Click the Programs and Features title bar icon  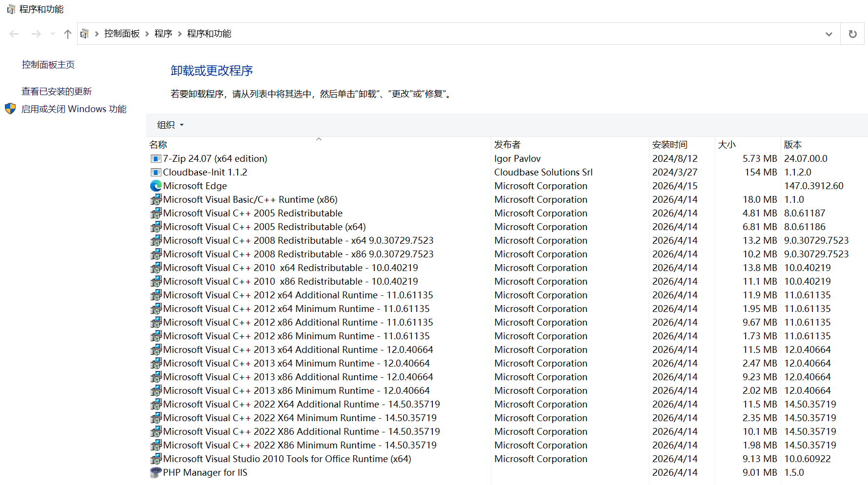tap(11, 9)
